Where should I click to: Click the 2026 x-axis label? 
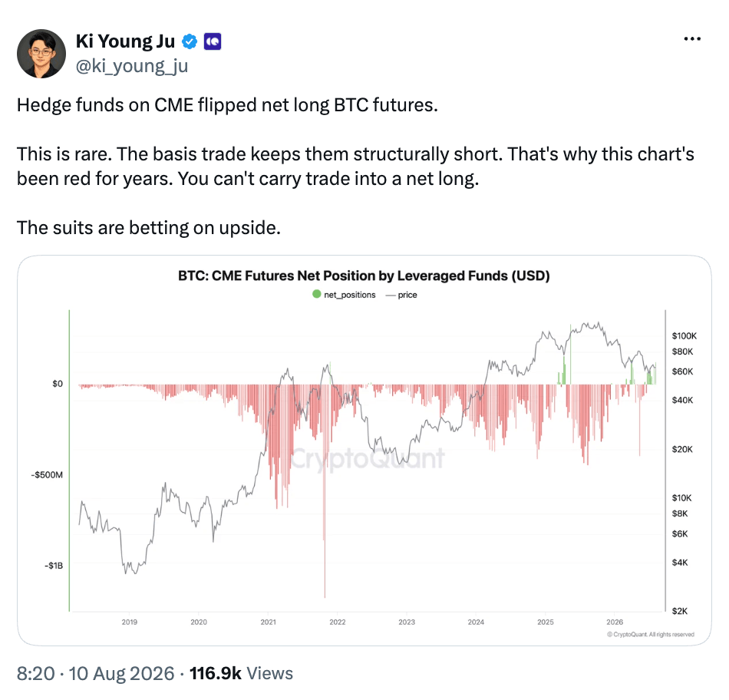click(615, 622)
